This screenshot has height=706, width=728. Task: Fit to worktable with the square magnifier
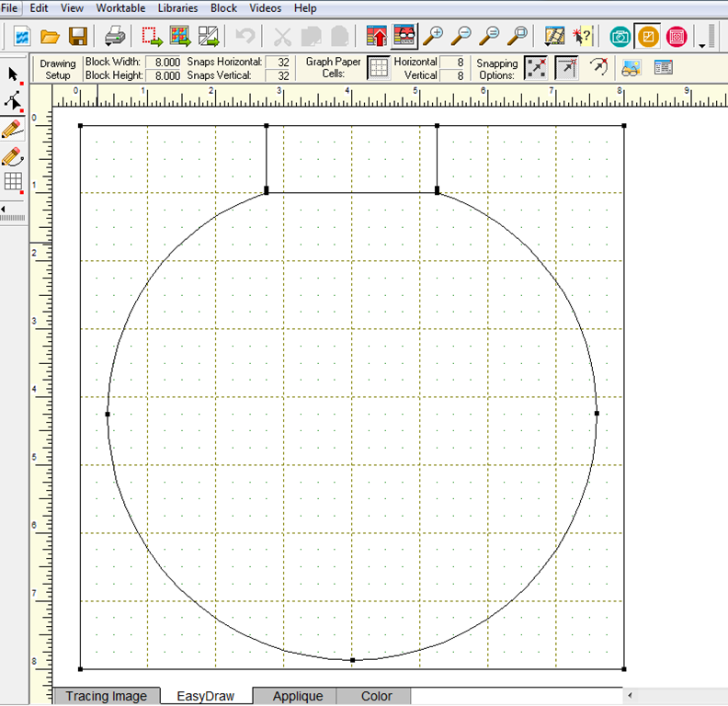point(518,36)
